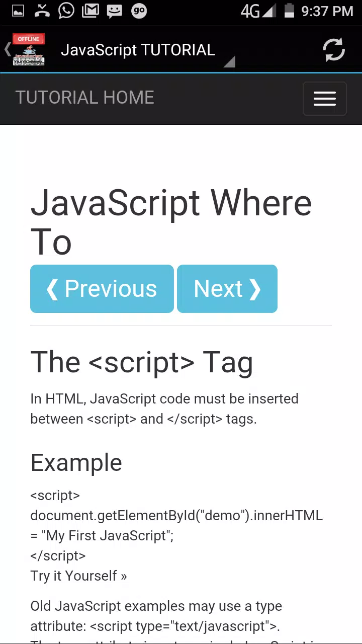
Task: Go to the Previous chapter
Action: [102, 289]
